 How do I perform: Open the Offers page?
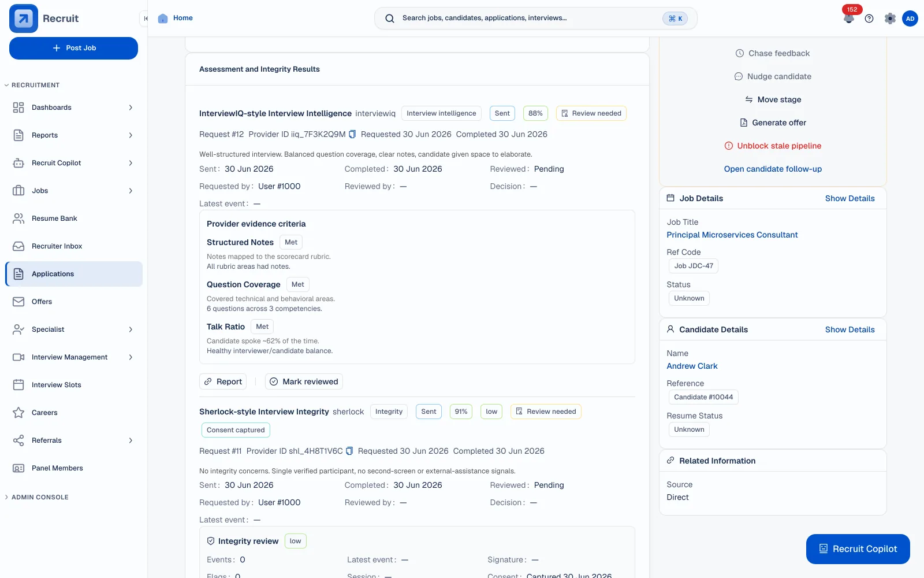[x=74, y=302]
